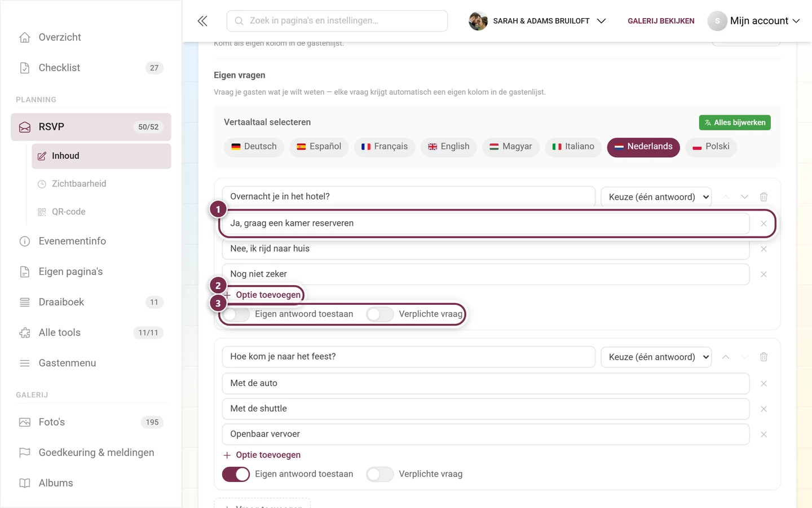Click 'Galerij bekijken' link

[661, 21]
